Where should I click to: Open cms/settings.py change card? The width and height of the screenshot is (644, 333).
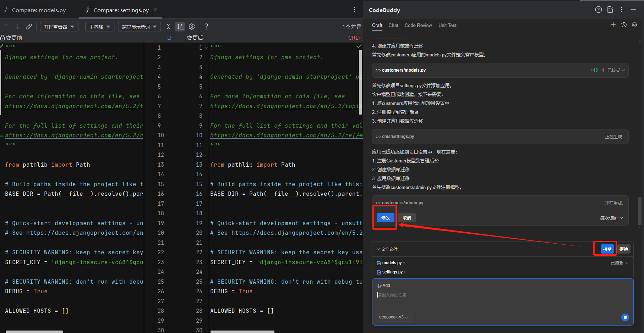pyautogui.click(x=500, y=137)
